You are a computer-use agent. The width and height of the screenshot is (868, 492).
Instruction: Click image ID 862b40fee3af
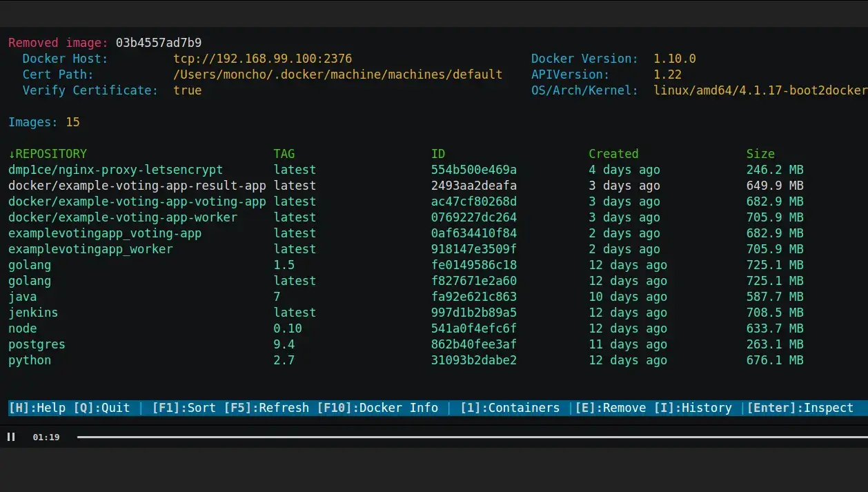tap(474, 344)
